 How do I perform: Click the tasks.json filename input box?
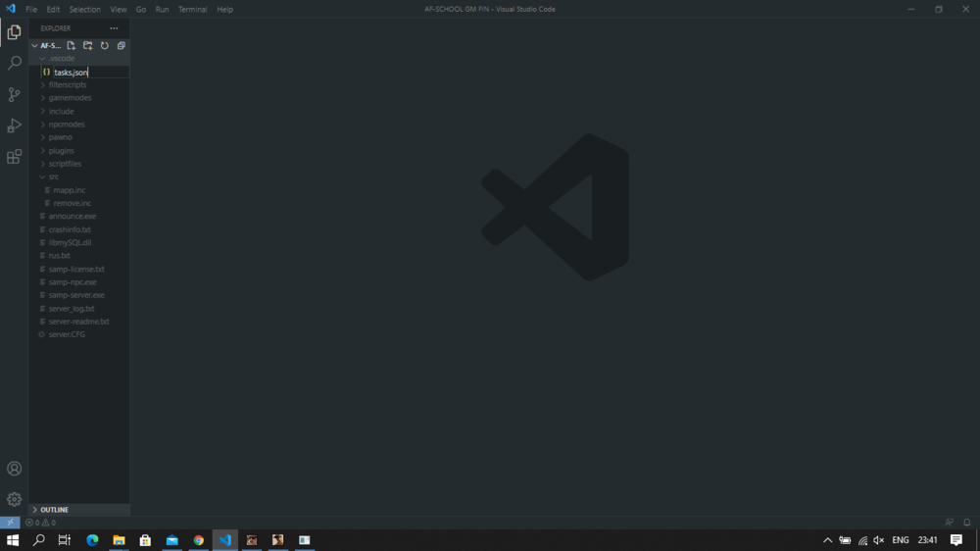pyautogui.click(x=90, y=73)
